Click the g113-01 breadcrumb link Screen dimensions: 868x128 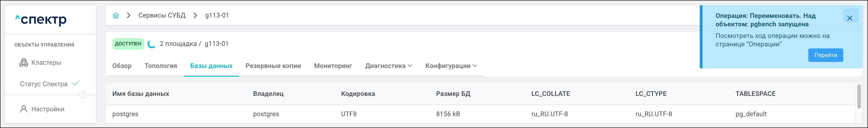click(x=217, y=16)
